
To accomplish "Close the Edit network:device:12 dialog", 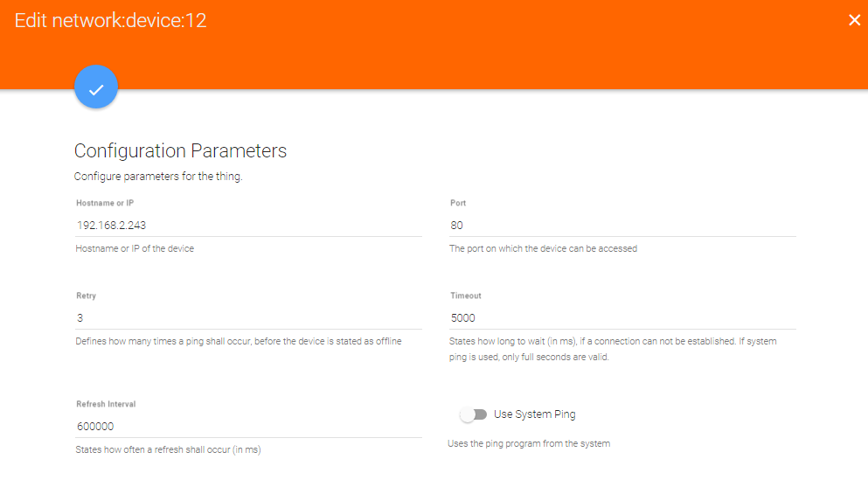I will point(854,20).
